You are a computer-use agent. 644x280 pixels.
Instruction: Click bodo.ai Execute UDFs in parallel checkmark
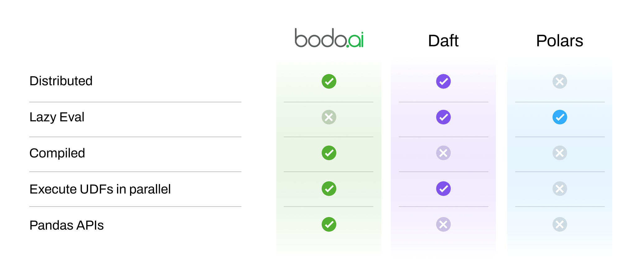tap(329, 189)
